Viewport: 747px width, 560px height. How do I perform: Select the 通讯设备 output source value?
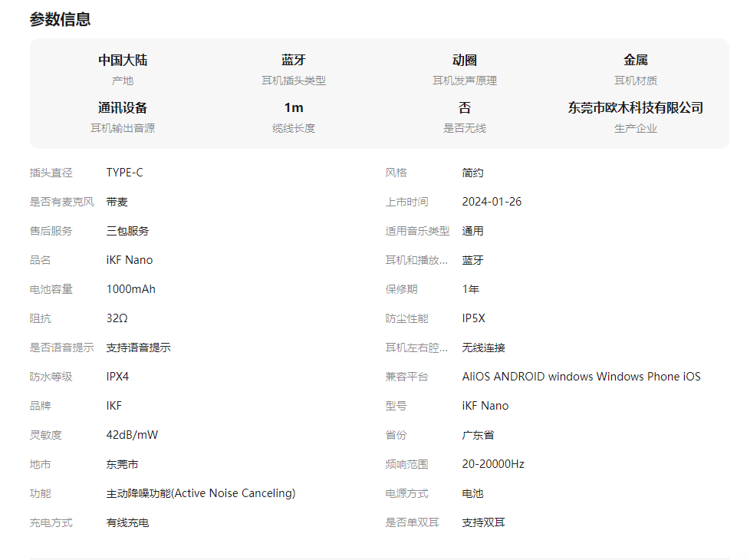(x=123, y=108)
